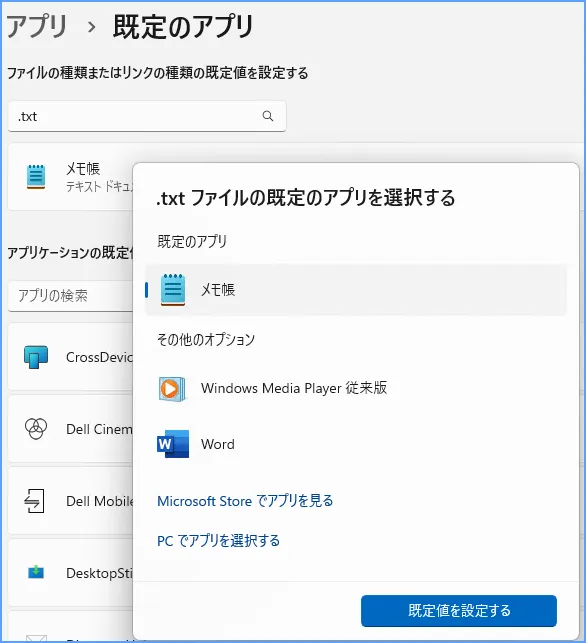This screenshot has height=643, width=586.
Task: Click the CrossDevice app icon
Action: 36,357
